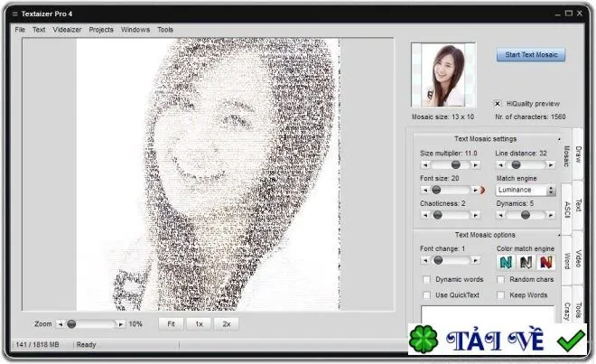This screenshot has height=364, width=596.
Task: Select the black color match engine icon
Action: pyautogui.click(x=526, y=262)
